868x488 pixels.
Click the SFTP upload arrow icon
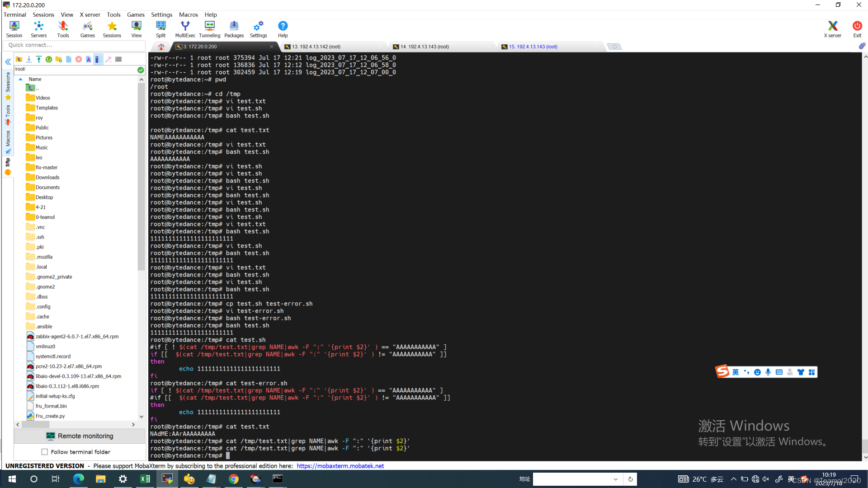pos(39,59)
